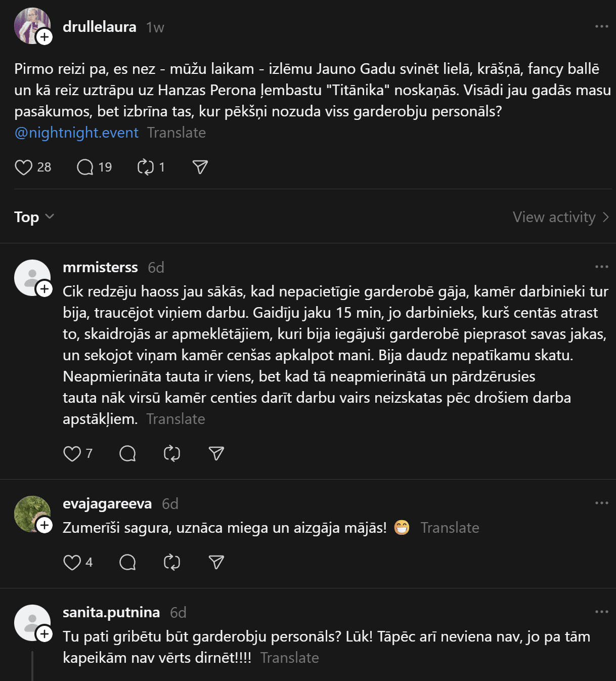The image size is (616, 681).
Task: Share evajagareeva's comment
Action: [x=216, y=563]
